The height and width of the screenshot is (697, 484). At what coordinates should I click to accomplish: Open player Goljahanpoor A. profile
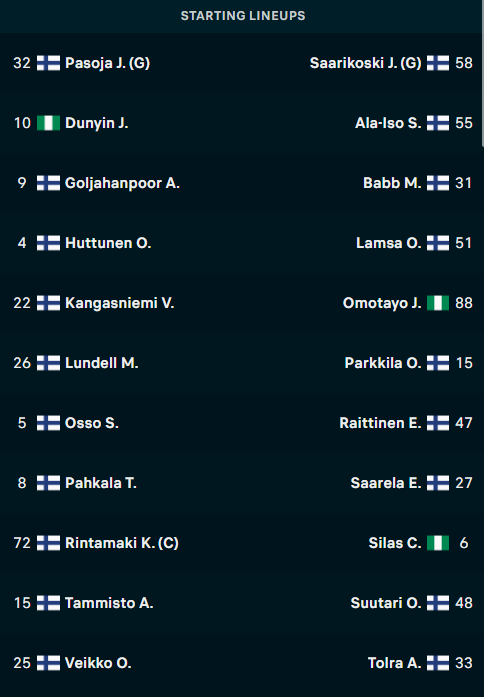122,183
